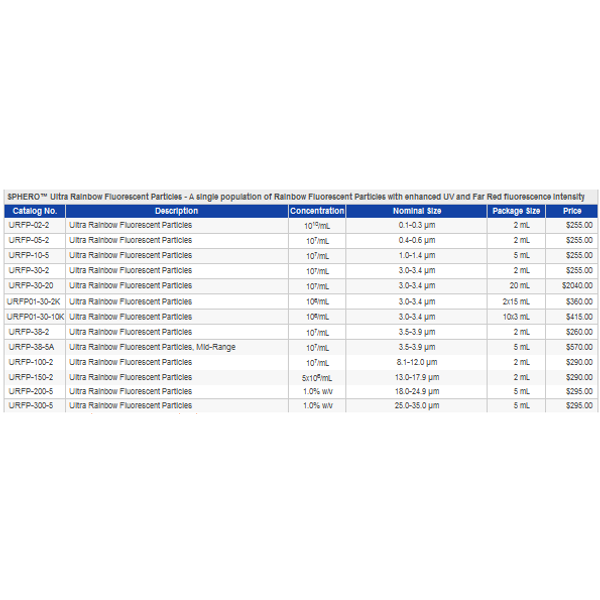Select catalog number URFP-100-2
The width and height of the screenshot is (600, 600).
coord(31,362)
